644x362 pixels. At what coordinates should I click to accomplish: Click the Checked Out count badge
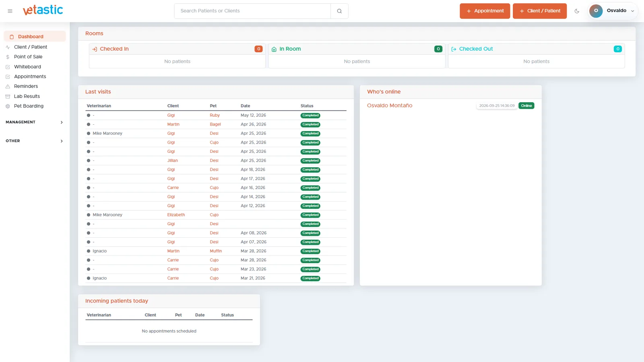coord(618,49)
